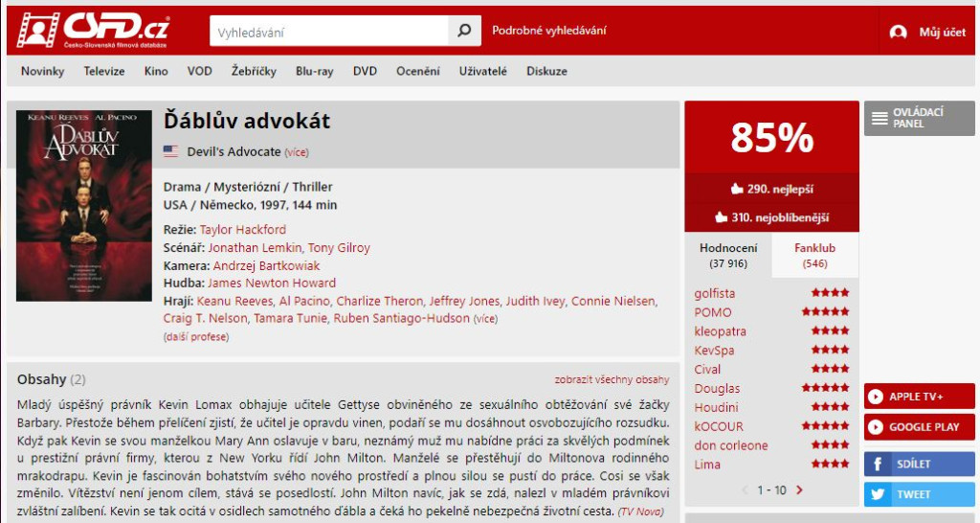
Task: Open the Televize menu
Action: 104,71
